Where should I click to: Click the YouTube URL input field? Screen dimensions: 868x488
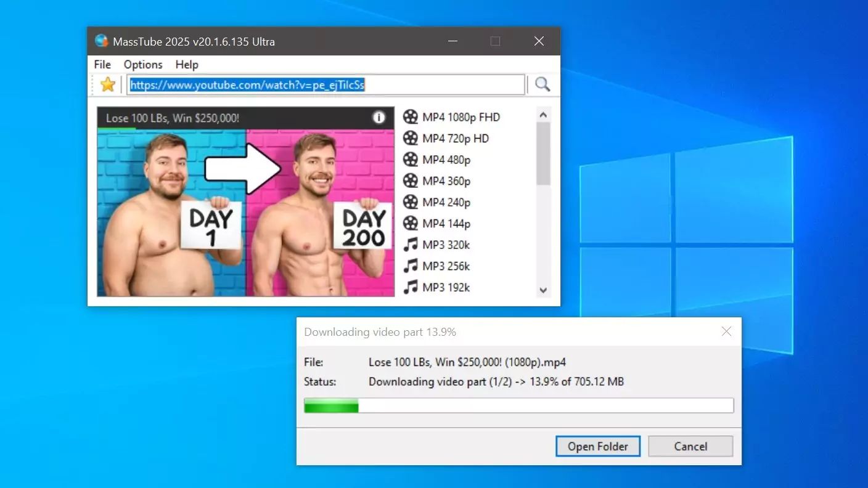326,85
